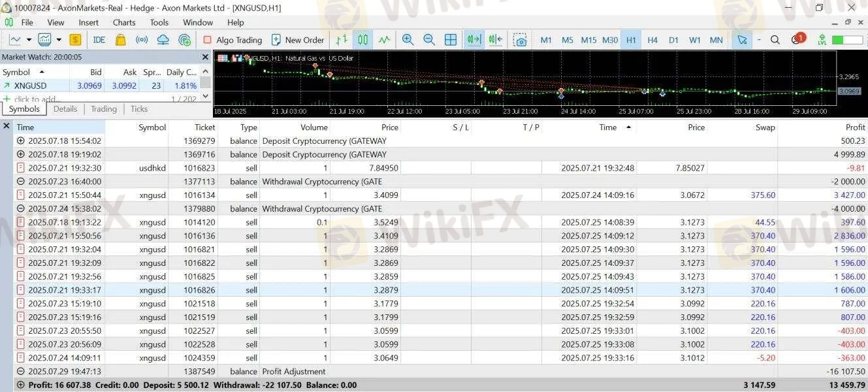Create a New Order
Screen dimensions: 868x392
[298, 40]
